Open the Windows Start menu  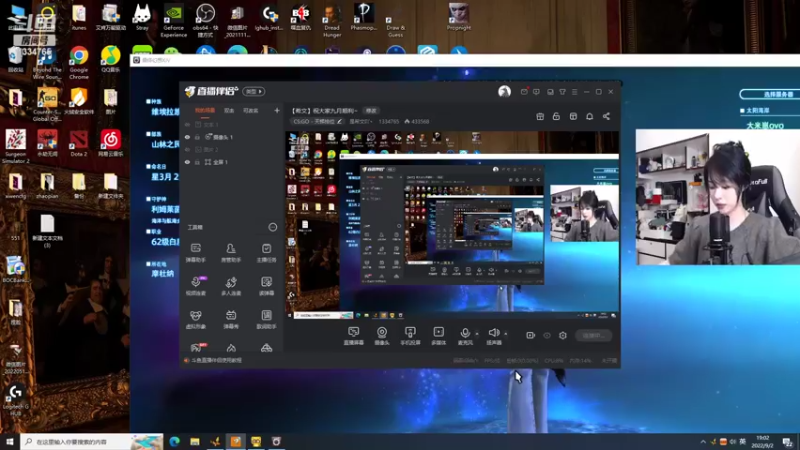click(x=10, y=441)
